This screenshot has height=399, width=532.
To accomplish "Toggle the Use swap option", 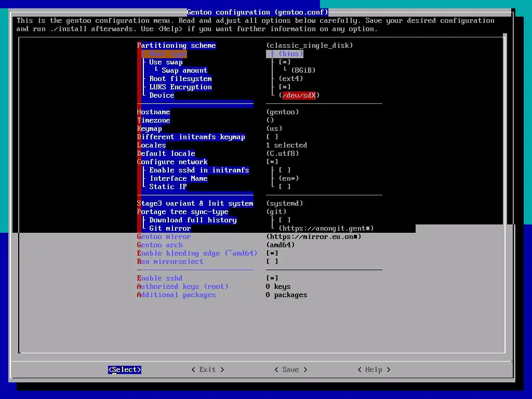I will click(166, 62).
